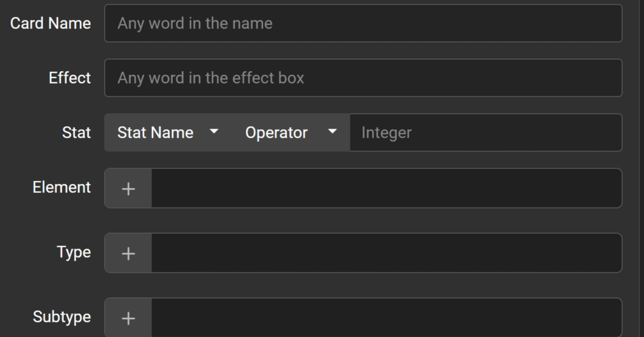Click the "Card Name" label

[50, 23]
